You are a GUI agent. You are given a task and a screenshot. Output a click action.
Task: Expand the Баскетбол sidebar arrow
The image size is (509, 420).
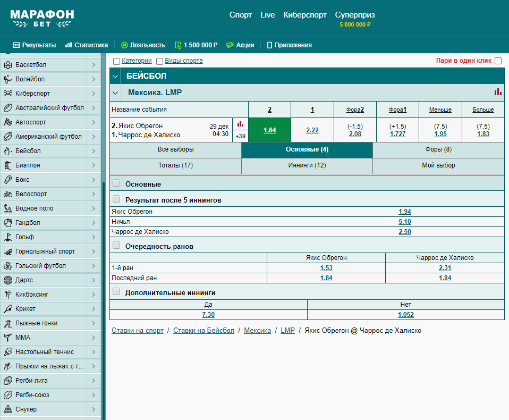pos(94,65)
